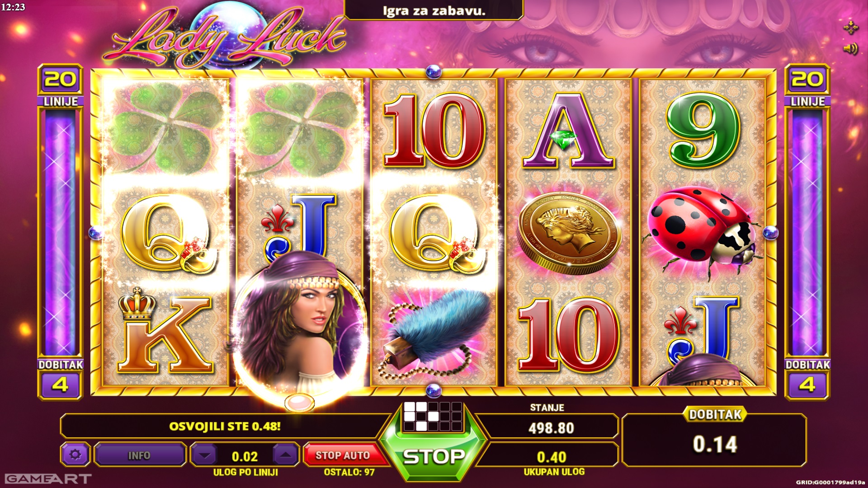Viewport: 868px width, 488px height.
Task: Toggle fullscreen with the arrows icon
Action: point(850,27)
